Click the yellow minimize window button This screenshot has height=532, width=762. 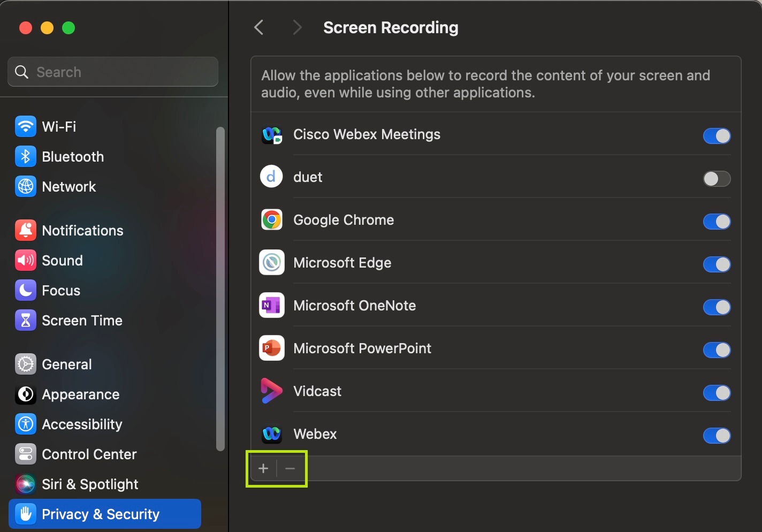[x=47, y=28]
